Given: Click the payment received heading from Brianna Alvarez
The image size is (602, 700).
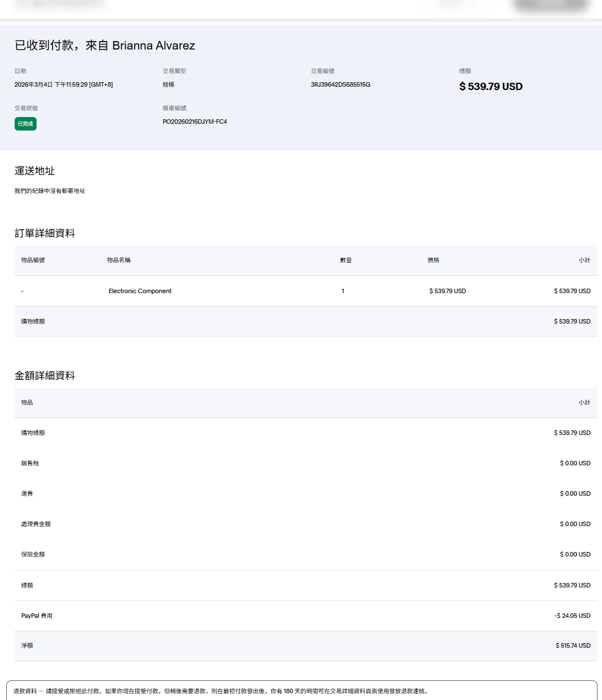Looking at the screenshot, I should click(105, 46).
